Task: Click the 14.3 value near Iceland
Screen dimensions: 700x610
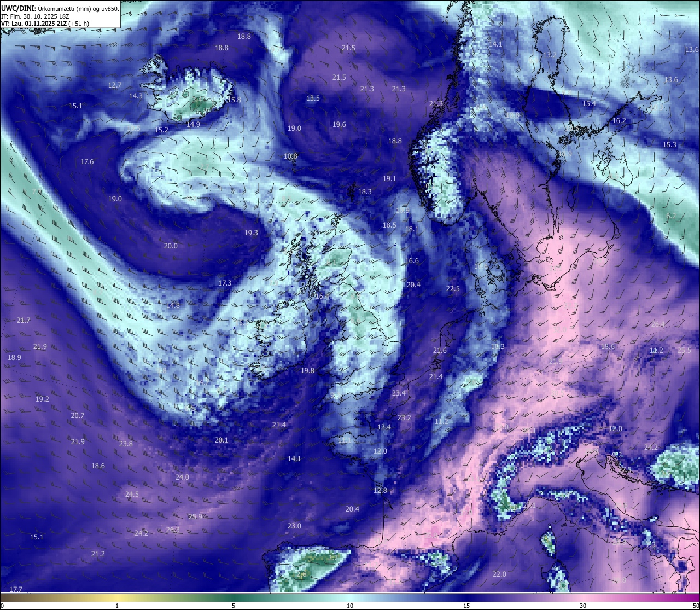Action: pos(136,96)
